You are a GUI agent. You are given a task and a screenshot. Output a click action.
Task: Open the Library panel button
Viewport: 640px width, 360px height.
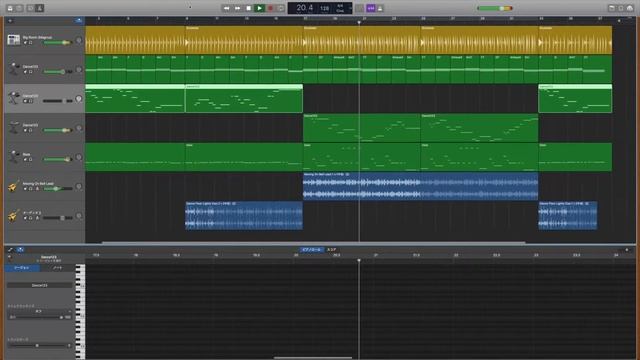pos(10,8)
